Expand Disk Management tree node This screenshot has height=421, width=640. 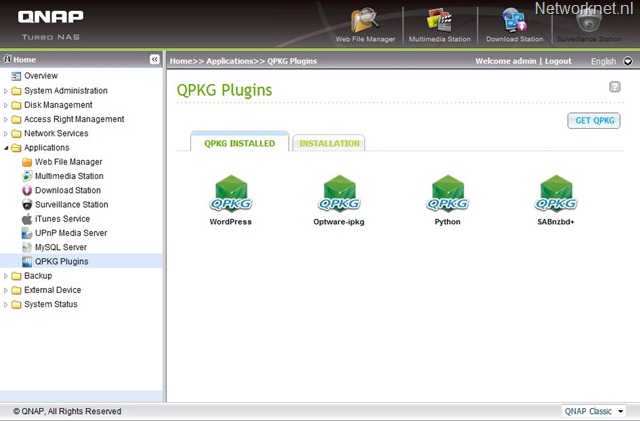(6, 105)
